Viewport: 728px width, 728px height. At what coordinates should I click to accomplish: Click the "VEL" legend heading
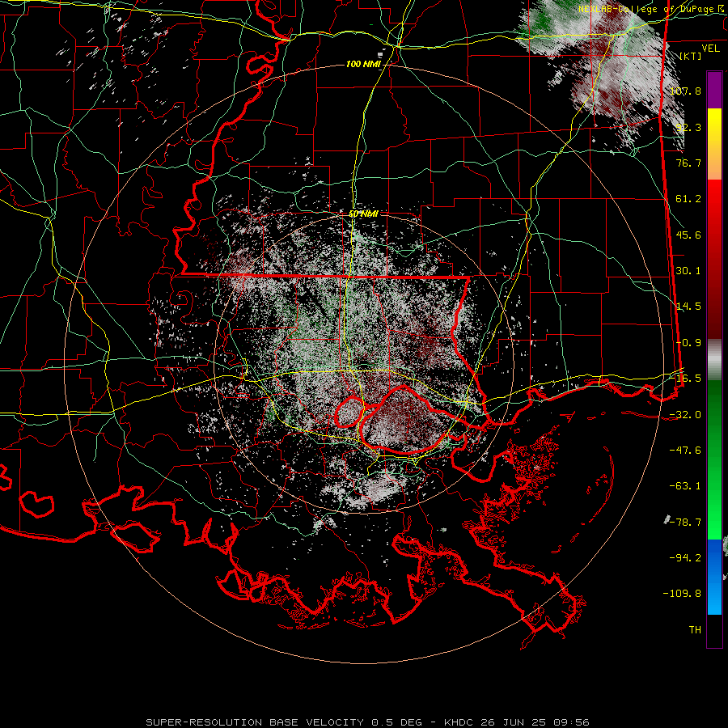point(710,49)
